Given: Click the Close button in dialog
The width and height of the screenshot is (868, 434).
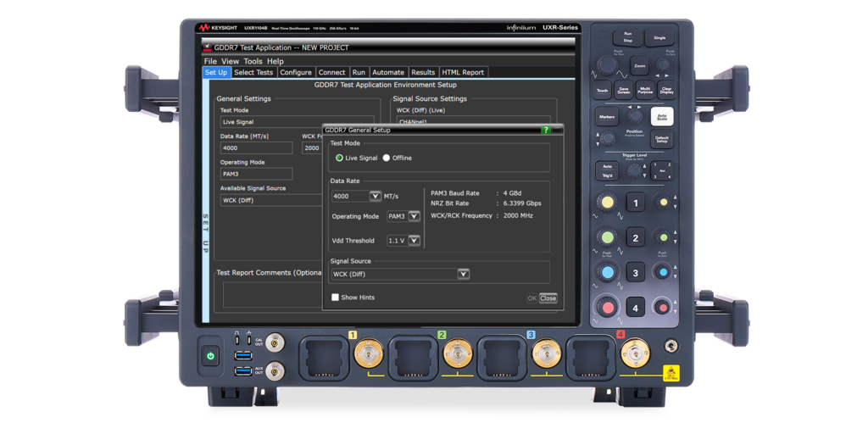Looking at the screenshot, I should pos(548,298).
